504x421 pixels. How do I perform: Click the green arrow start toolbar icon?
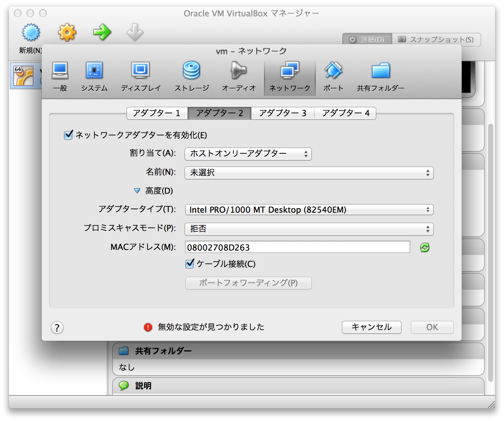click(102, 32)
